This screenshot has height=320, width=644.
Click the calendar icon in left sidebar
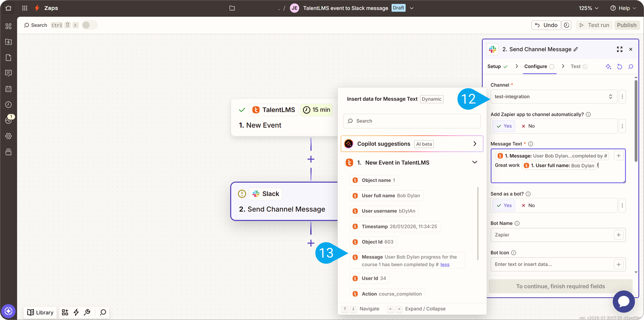pyautogui.click(x=8, y=89)
